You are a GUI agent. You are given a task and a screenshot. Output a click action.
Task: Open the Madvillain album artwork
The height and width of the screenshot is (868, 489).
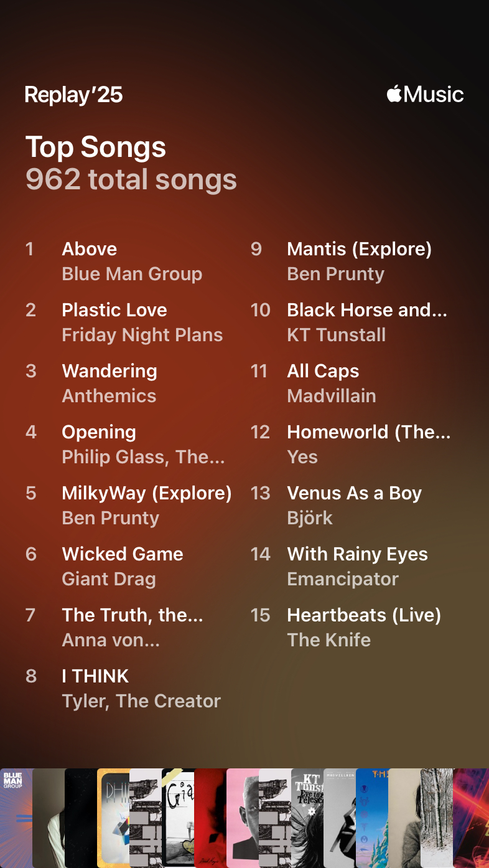(x=340, y=818)
